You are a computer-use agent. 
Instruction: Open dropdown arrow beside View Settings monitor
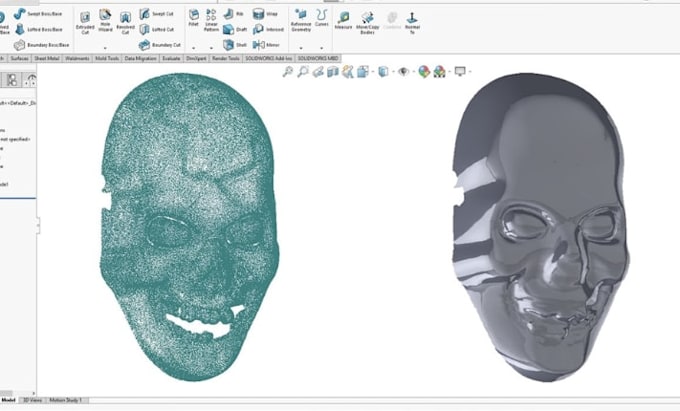[x=470, y=72]
